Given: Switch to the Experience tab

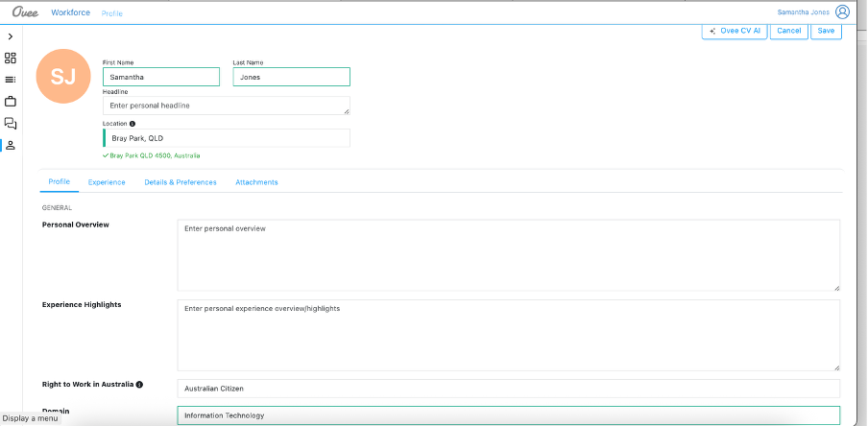Looking at the screenshot, I should [107, 182].
